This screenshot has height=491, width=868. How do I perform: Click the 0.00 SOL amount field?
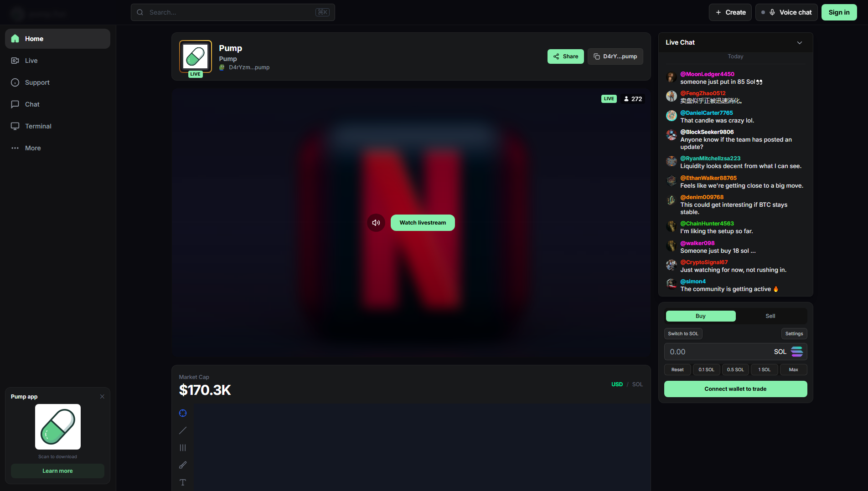click(735, 352)
